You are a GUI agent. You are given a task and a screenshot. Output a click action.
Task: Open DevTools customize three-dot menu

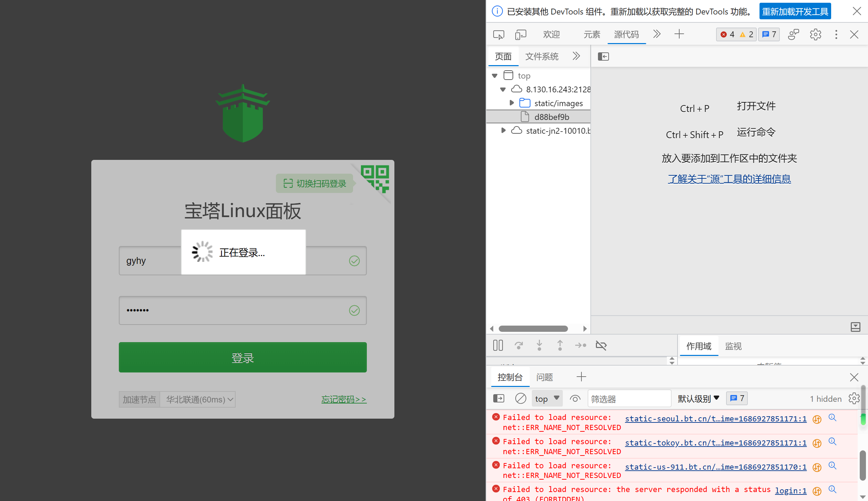pos(836,34)
